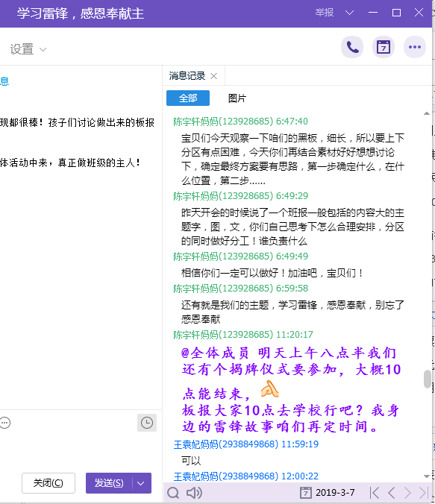The width and height of the screenshot is (435, 504).
Task: Open the send options dropdown arrow
Action: point(141,483)
